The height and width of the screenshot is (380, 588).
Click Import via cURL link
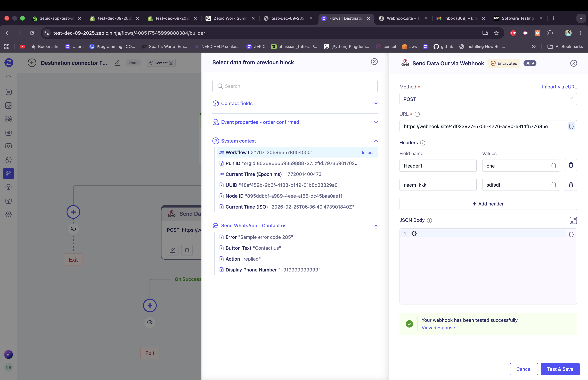[559, 87]
